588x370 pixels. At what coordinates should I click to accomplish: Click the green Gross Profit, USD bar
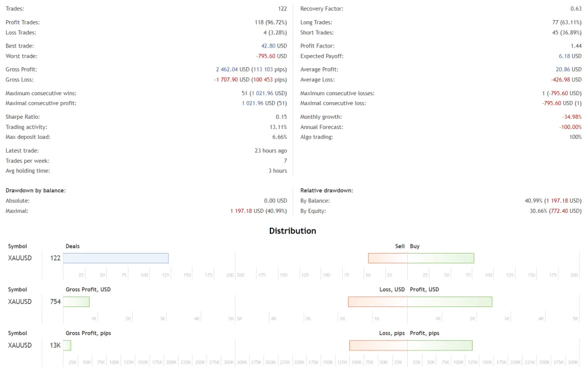pyautogui.click(x=76, y=302)
